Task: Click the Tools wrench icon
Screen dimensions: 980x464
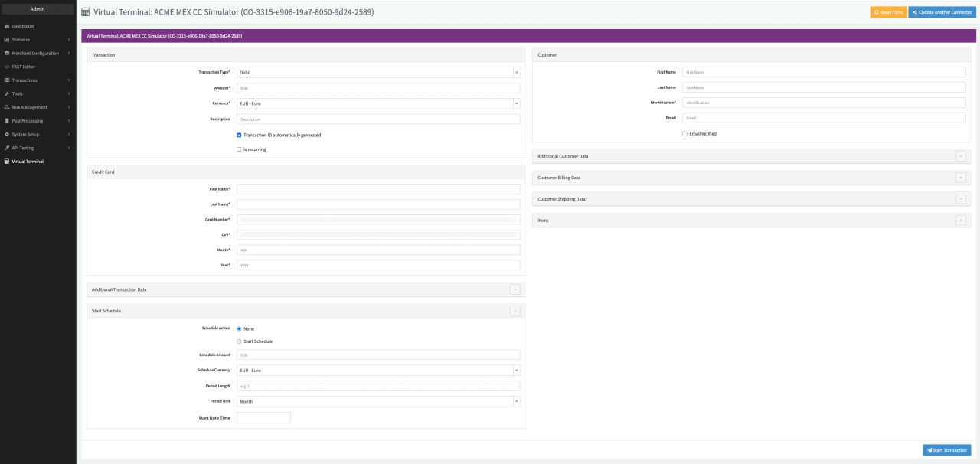Action: 7,93
